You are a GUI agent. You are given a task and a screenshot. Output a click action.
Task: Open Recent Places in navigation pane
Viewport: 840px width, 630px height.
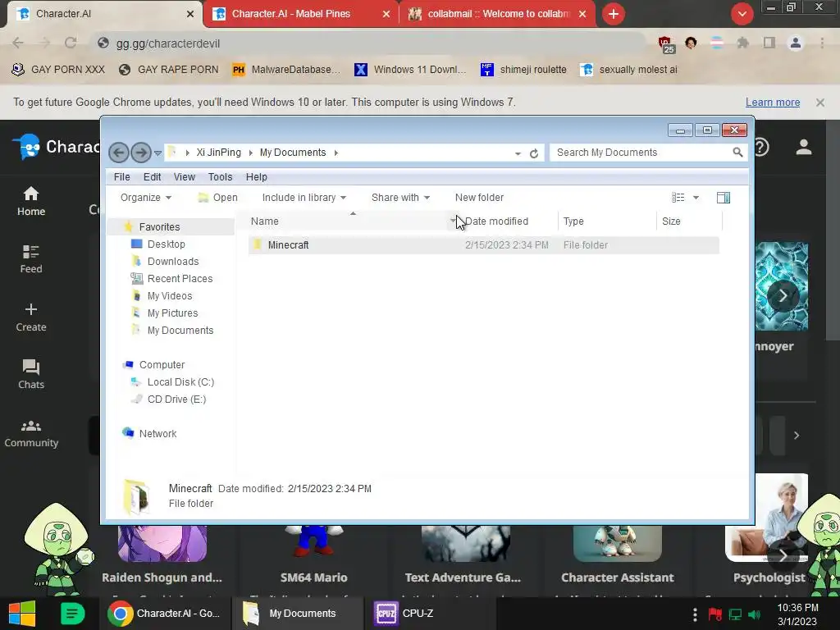pyautogui.click(x=180, y=279)
